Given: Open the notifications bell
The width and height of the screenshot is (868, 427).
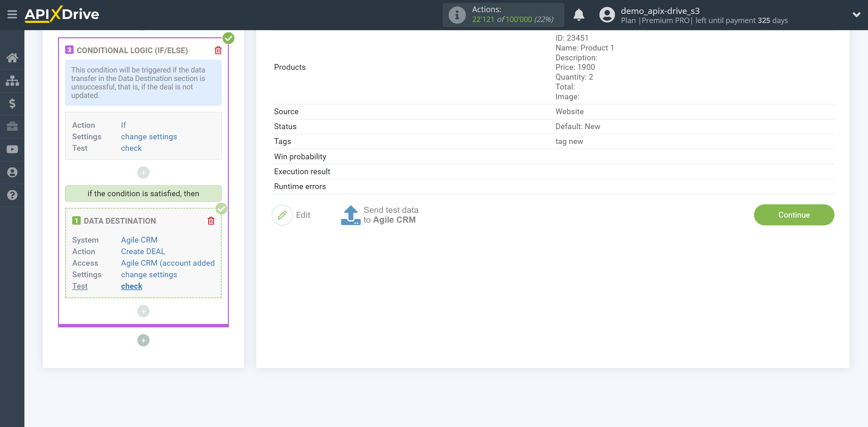Looking at the screenshot, I should pos(579,15).
